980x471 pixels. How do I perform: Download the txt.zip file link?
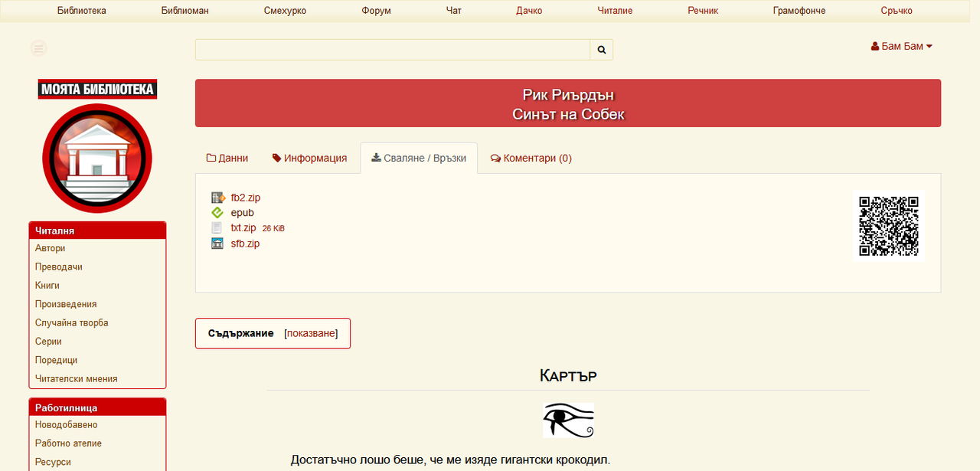(243, 228)
